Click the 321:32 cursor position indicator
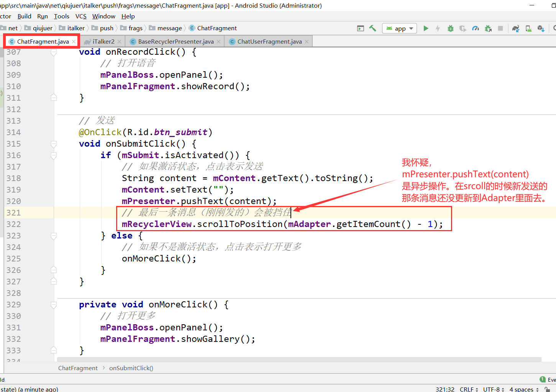This screenshot has height=392, width=556. (x=445, y=389)
